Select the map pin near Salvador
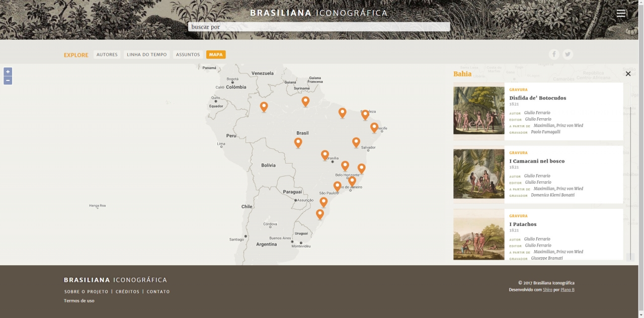644x318 pixels. (356, 142)
